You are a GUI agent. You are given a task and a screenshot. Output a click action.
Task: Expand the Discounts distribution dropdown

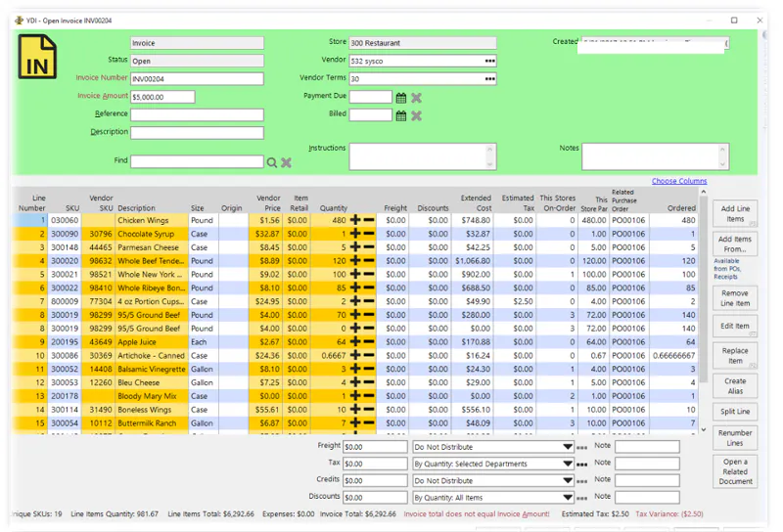tap(568, 498)
